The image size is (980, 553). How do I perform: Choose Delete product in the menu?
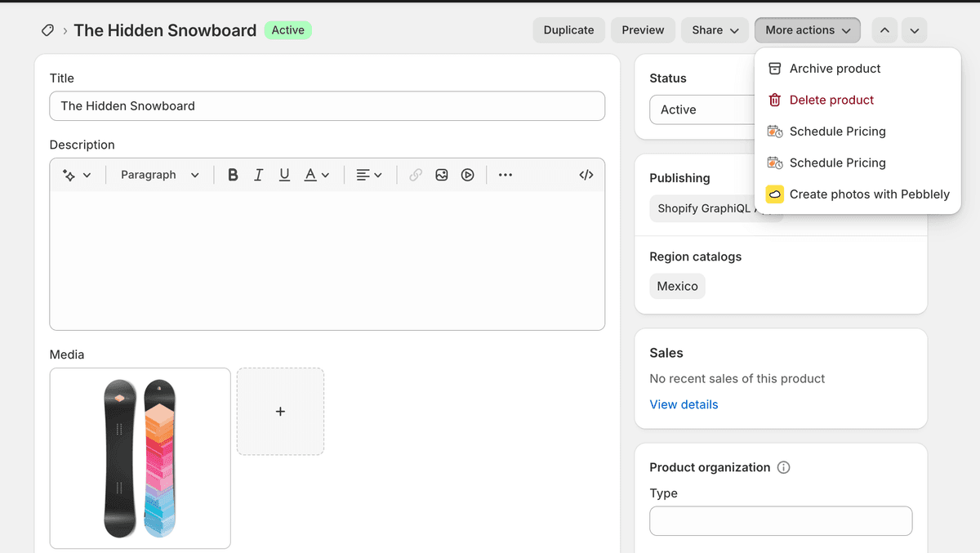857,100
